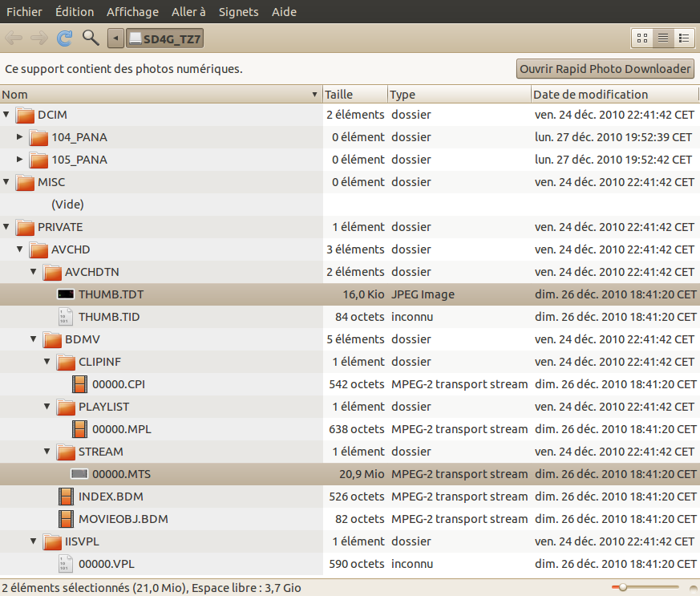Click the search magnifier icon
Viewport: 700px width, 596px height.
coord(91,38)
